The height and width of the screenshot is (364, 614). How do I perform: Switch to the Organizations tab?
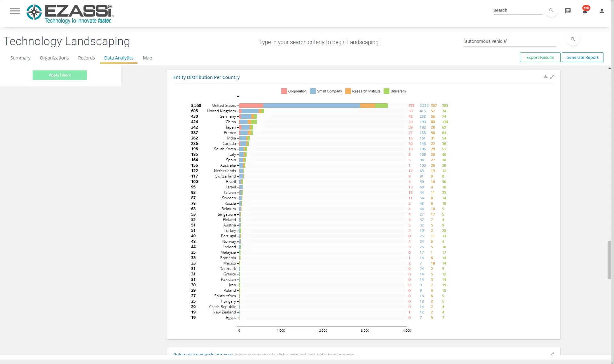click(54, 58)
